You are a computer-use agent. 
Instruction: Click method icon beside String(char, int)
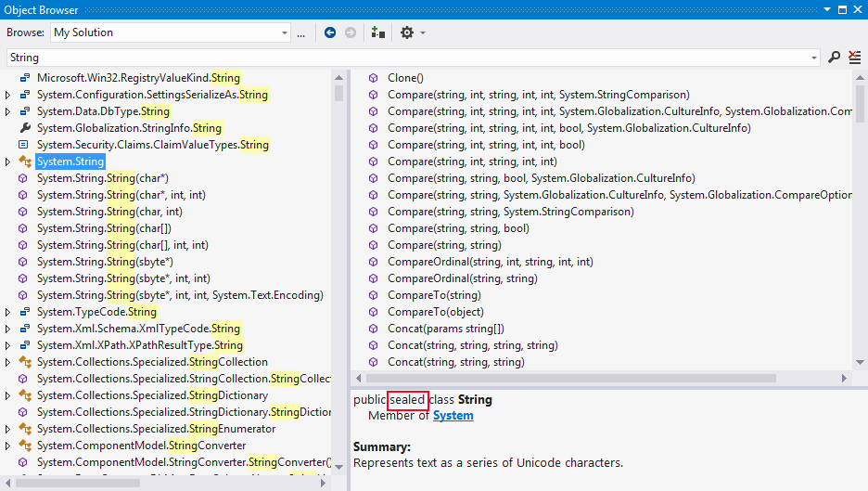pos(22,212)
